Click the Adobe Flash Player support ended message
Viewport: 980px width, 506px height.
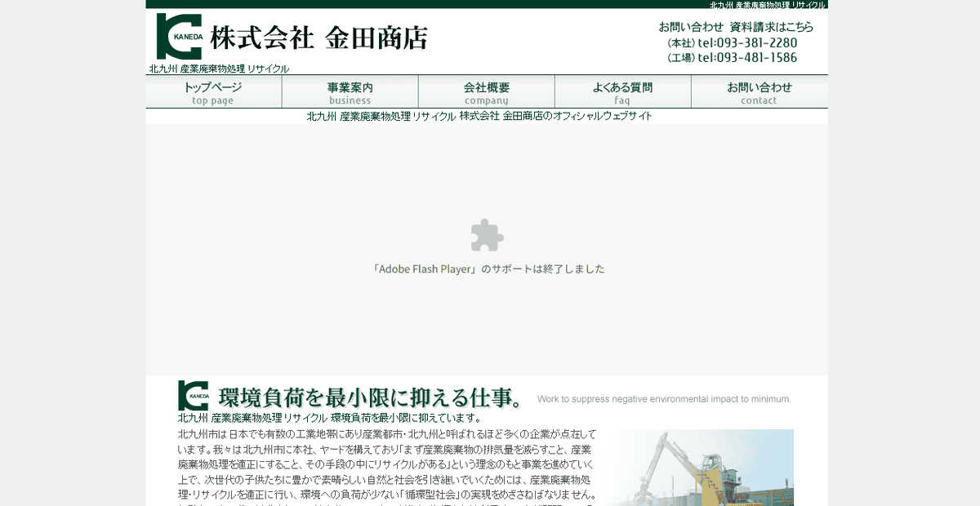[x=490, y=268]
